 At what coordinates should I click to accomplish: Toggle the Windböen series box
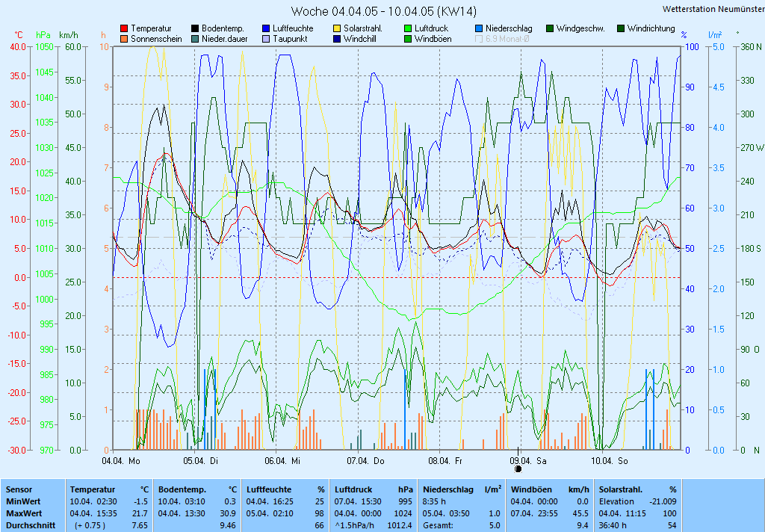(408, 39)
